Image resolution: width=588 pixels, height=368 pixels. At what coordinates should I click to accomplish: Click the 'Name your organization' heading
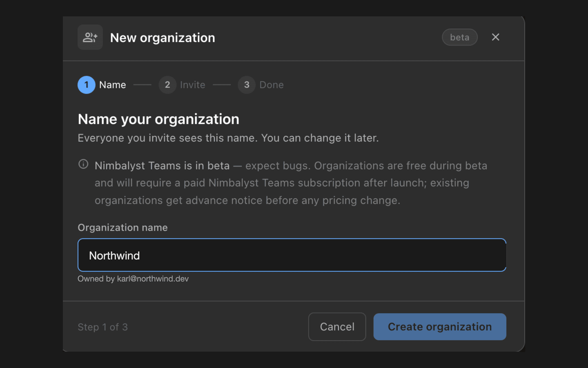click(x=158, y=119)
